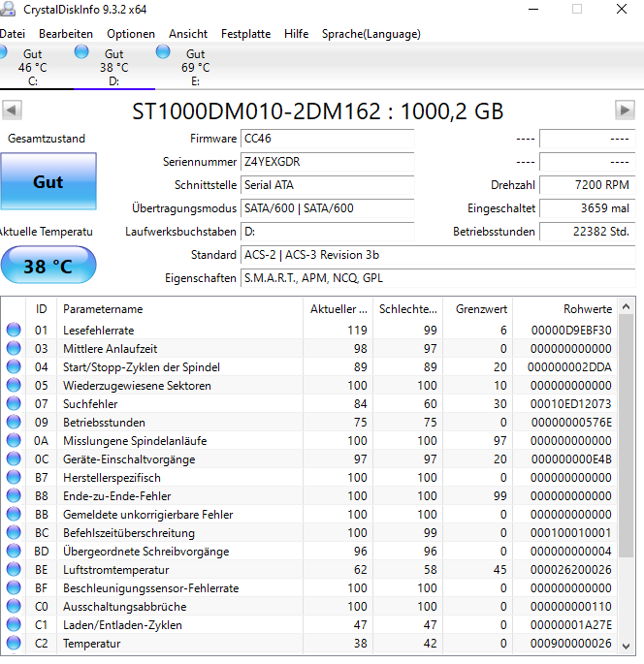Open the Ansicht menu
This screenshot has width=644, height=664.
[x=188, y=34]
